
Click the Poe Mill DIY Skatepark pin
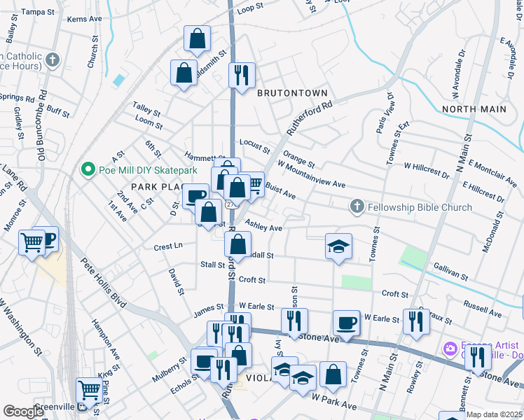click(x=88, y=169)
